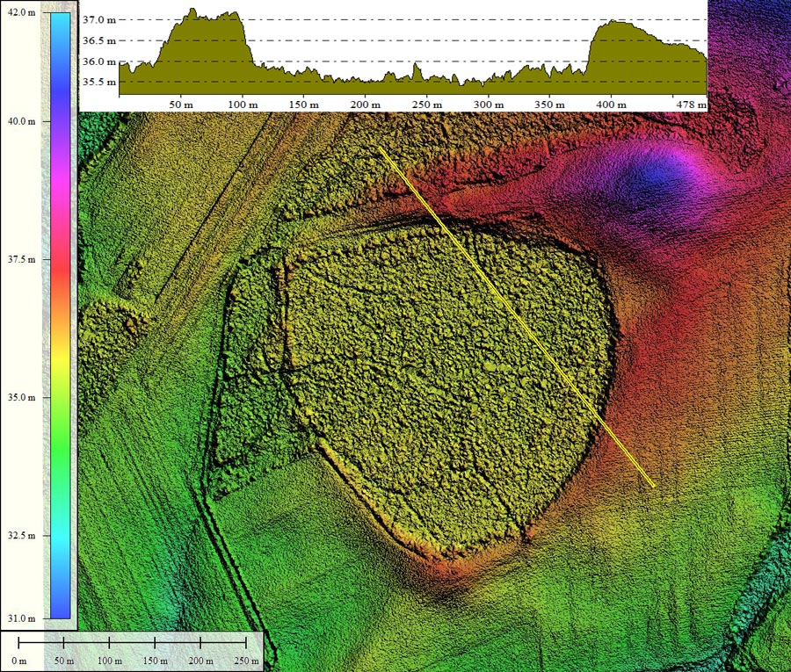Click the 37.5 m elevation legend label

click(x=22, y=260)
